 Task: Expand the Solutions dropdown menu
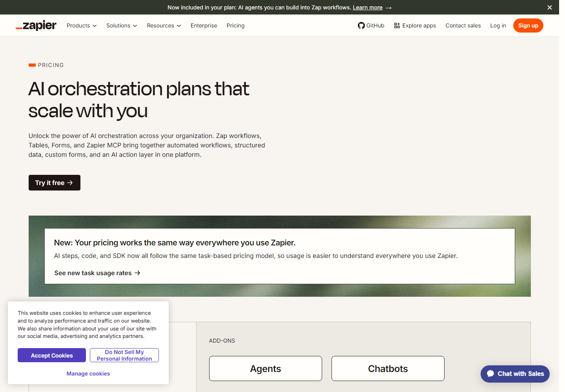pos(122,25)
